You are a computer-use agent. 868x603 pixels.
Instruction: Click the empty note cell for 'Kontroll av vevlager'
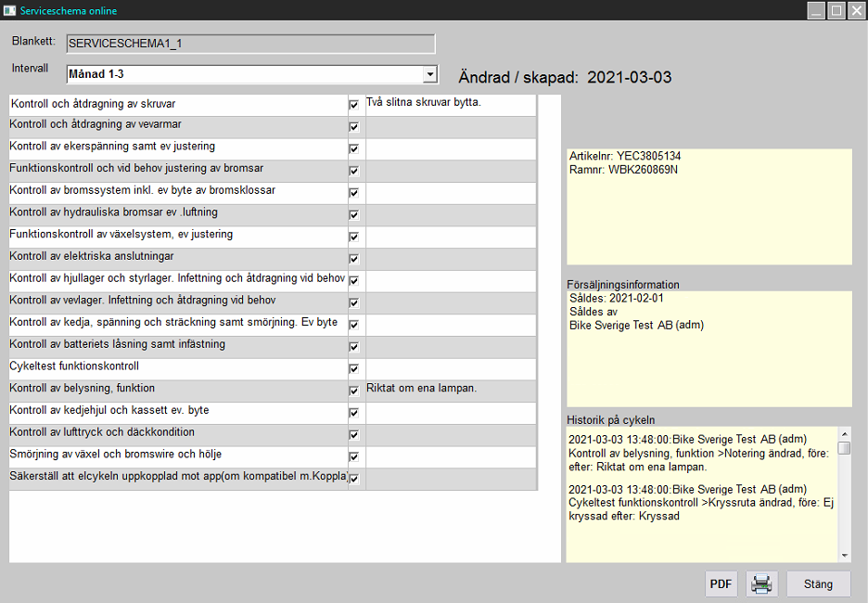click(x=450, y=302)
